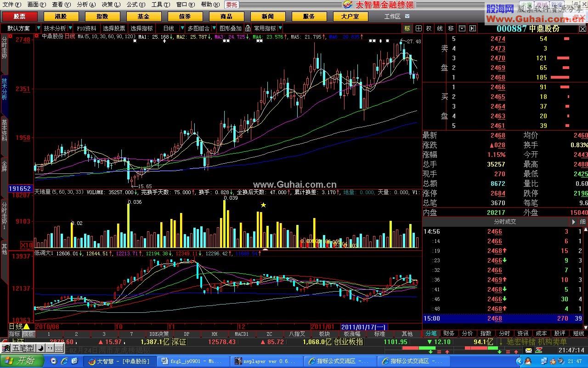Click the yellow triangle beside 日线 label
588x368 pixels.
[x=27, y=327]
